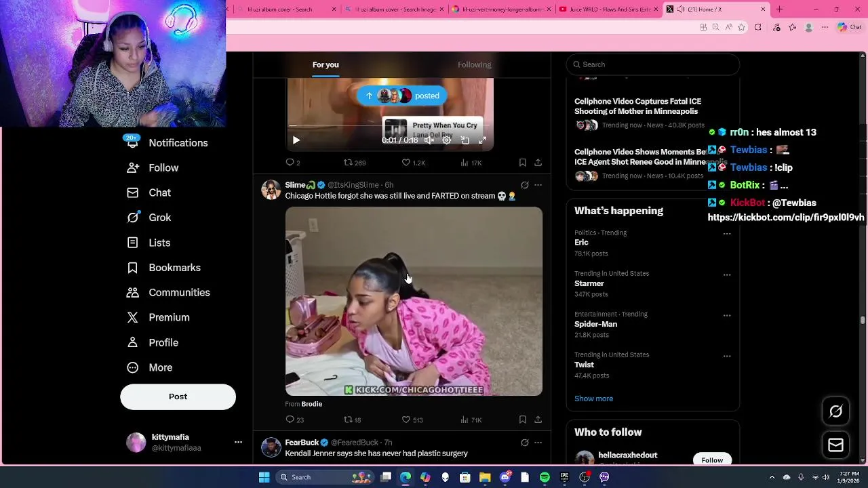Open the Brodie source link
Image resolution: width=868 pixels, height=488 pixels.
(311, 404)
